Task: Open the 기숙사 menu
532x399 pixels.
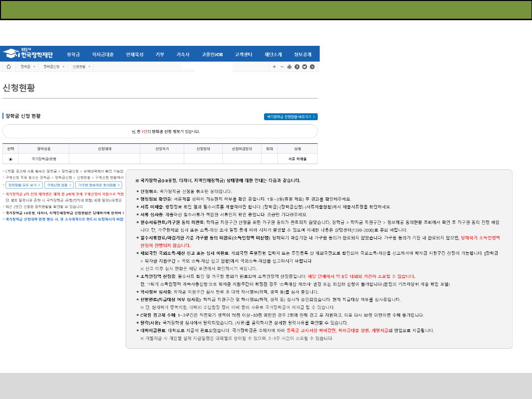Action: pyautogui.click(x=183, y=54)
